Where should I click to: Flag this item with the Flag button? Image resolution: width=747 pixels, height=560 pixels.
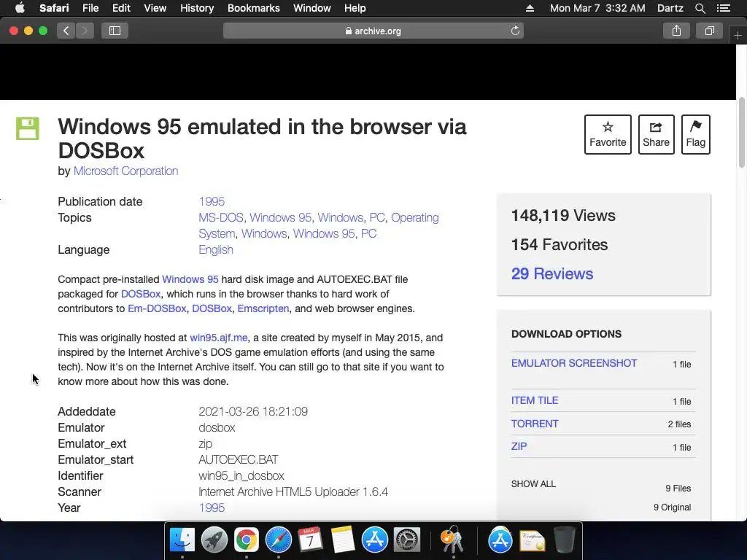tap(695, 134)
